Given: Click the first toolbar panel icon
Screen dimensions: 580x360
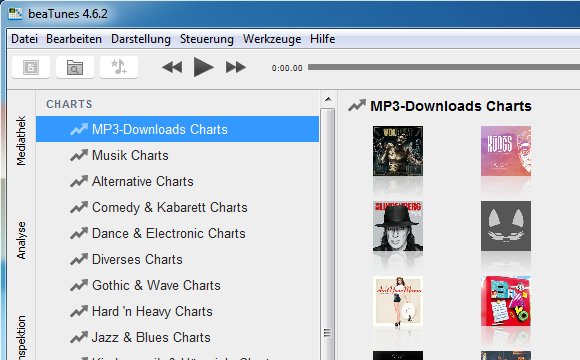Looking at the screenshot, I should tap(31, 67).
